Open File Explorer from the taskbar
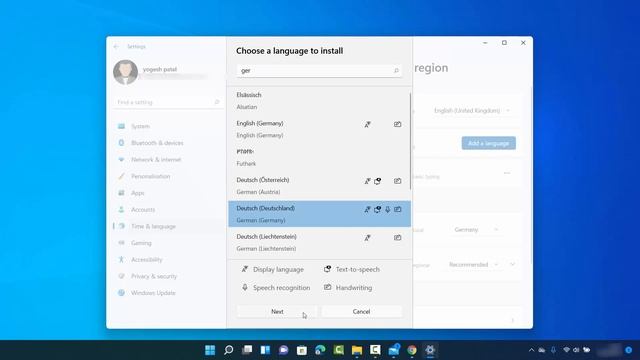 (357, 350)
